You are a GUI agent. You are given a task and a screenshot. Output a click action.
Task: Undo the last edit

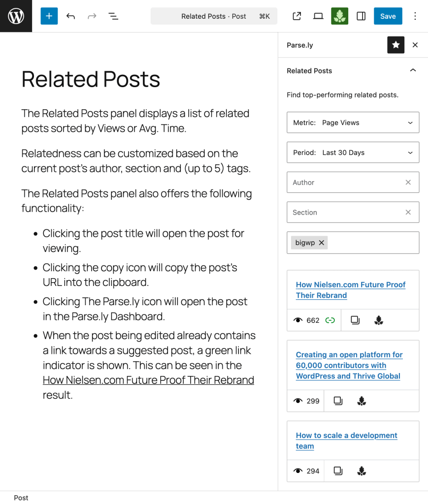pos(71,16)
